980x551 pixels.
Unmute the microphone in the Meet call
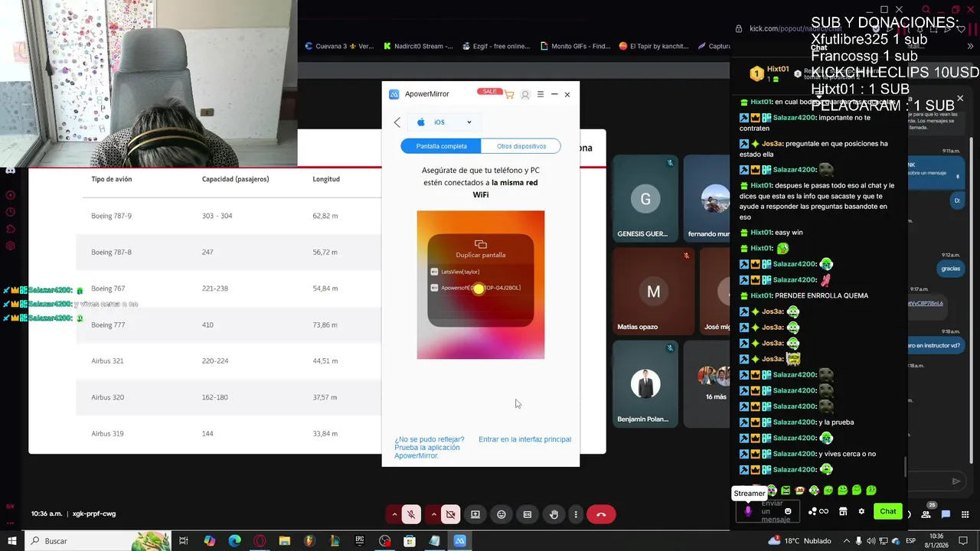tap(411, 514)
